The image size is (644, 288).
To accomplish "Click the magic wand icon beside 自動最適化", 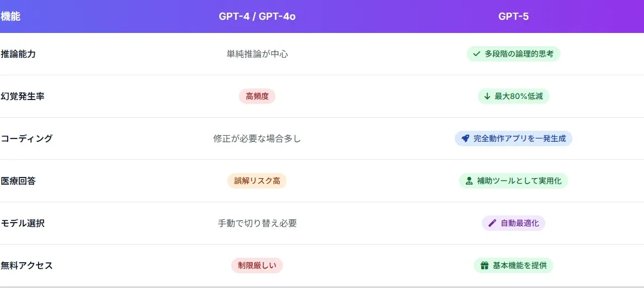I will point(492,223).
